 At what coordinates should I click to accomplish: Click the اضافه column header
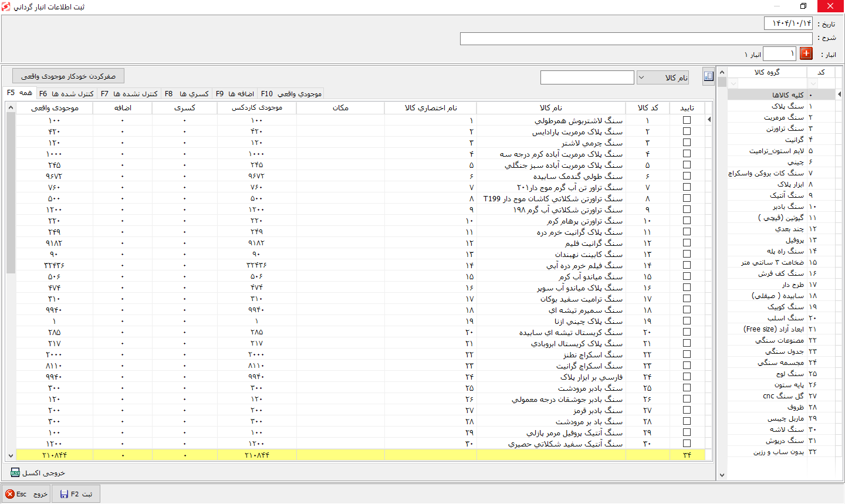pos(122,108)
